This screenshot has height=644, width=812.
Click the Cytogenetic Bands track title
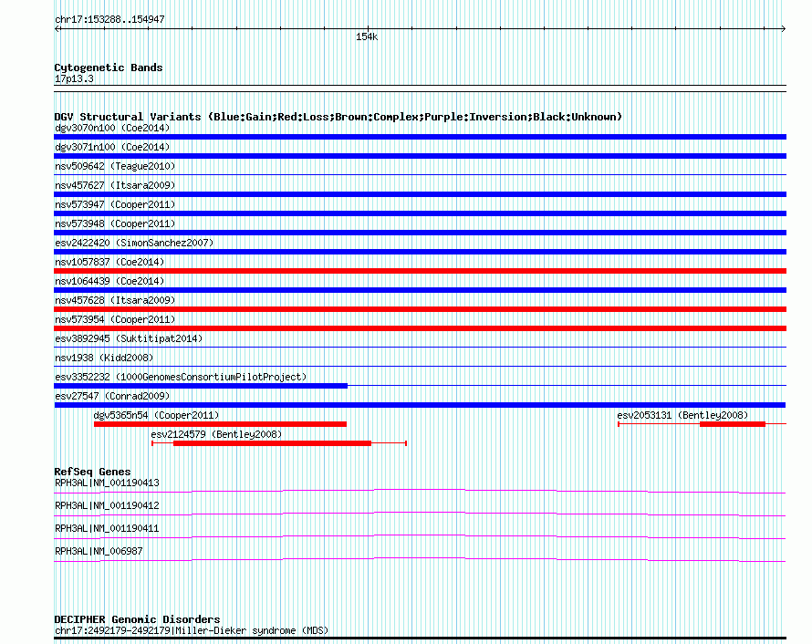(x=109, y=68)
